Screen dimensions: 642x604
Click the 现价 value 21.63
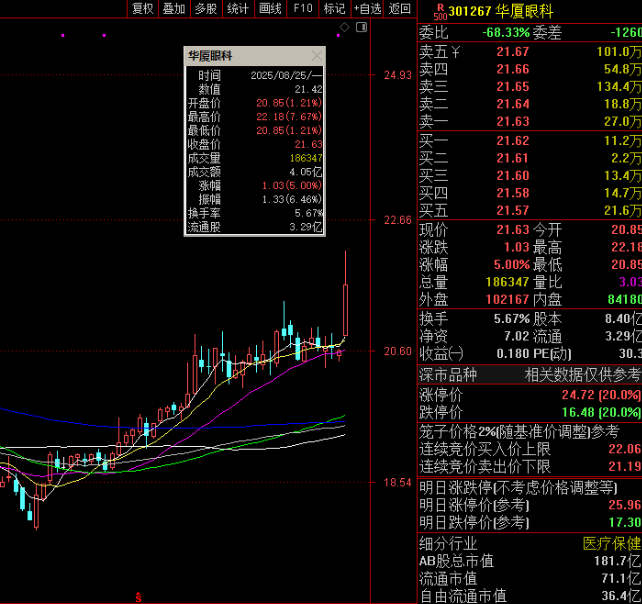click(x=513, y=230)
